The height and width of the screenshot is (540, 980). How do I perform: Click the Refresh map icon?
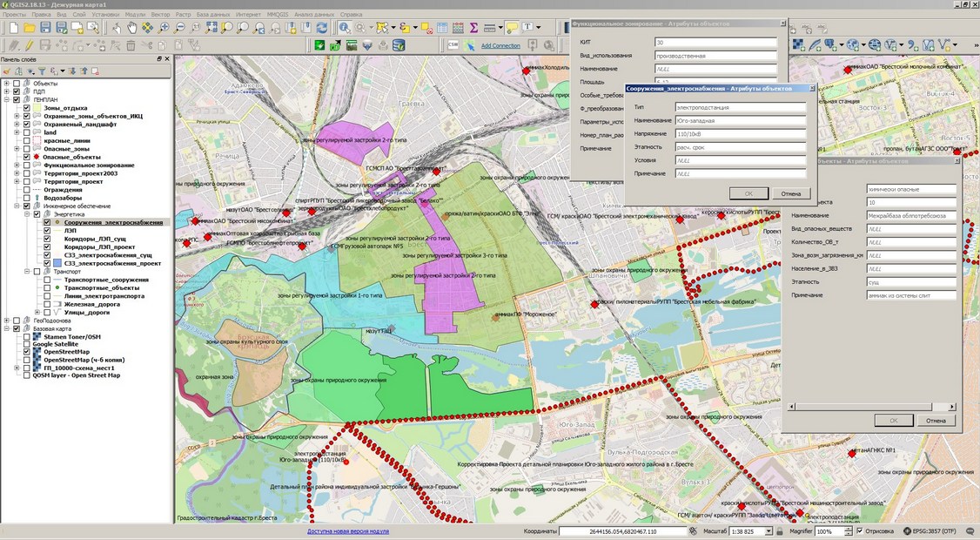(321, 28)
